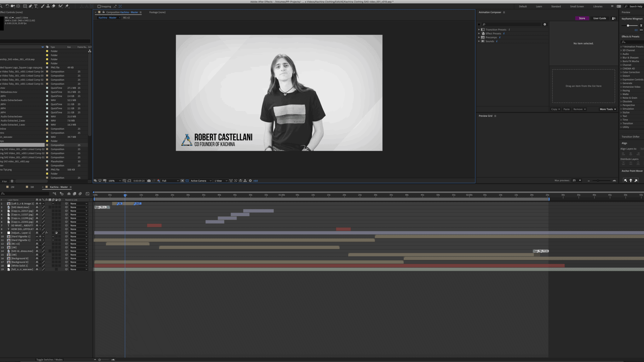The image size is (644, 362).
Task: Toggle adjustment layer switch on layer 9
Action: pyautogui.click(x=56, y=233)
